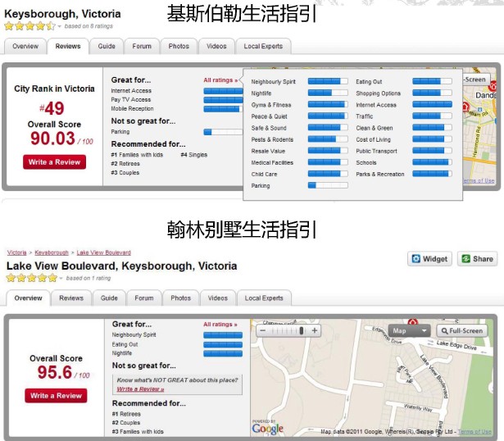Click the Keysborough breadcrumb link
Screen dimensions: 504x441
click(x=52, y=252)
